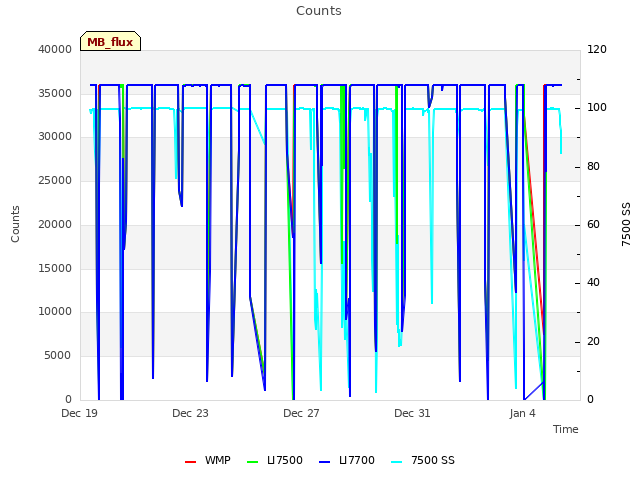Click the Dec 19 x-axis tick label
The image size is (640, 480).
coord(80,413)
